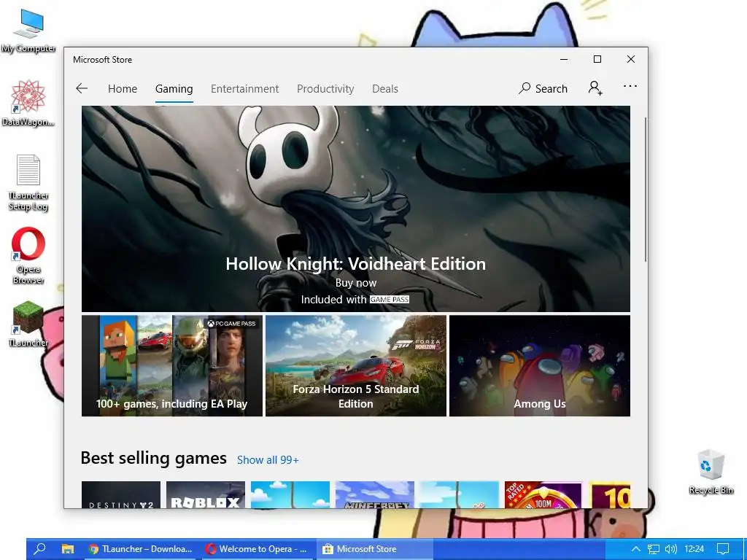Open the Minecraft game thumbnail

375,495
